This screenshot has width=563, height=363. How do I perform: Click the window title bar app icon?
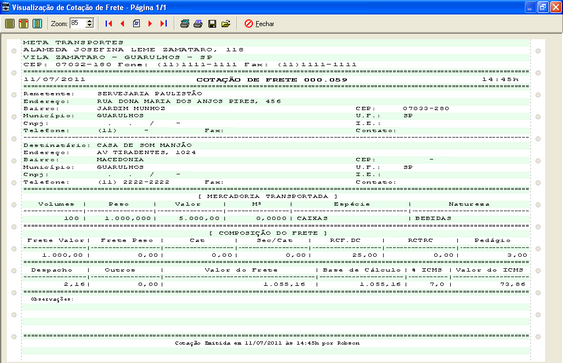pos(5,7)
